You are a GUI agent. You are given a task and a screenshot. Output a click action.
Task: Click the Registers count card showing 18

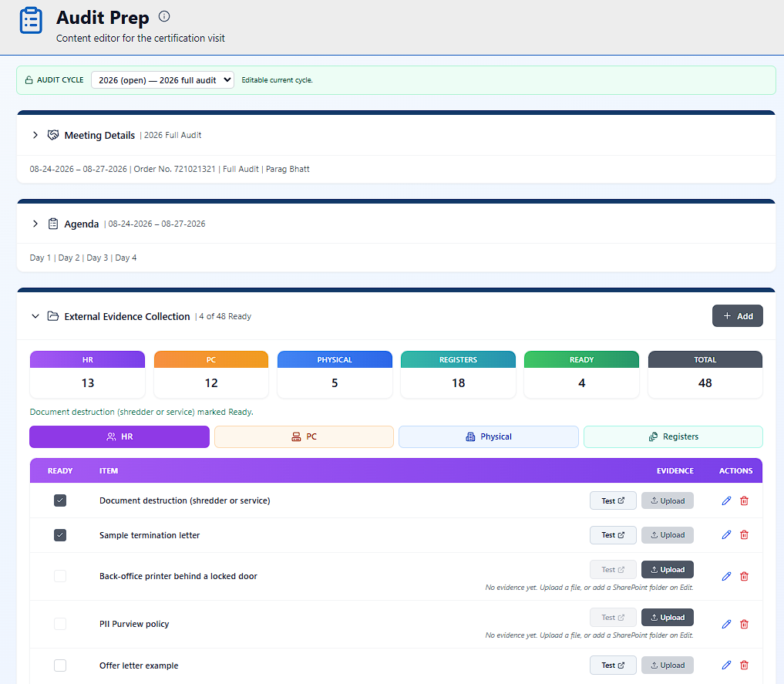pyautogui.click(x=458, y=375)
